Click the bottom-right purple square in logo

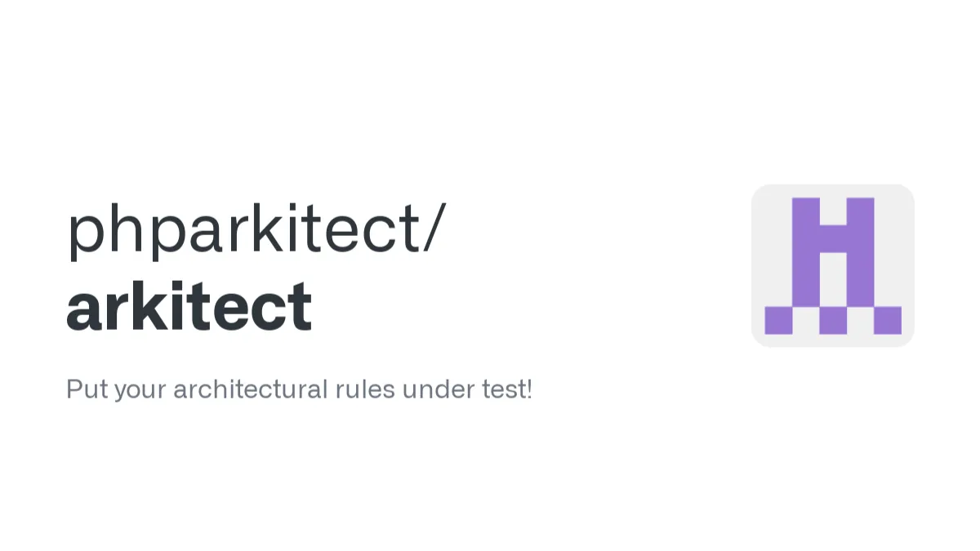tap(887, 320)
